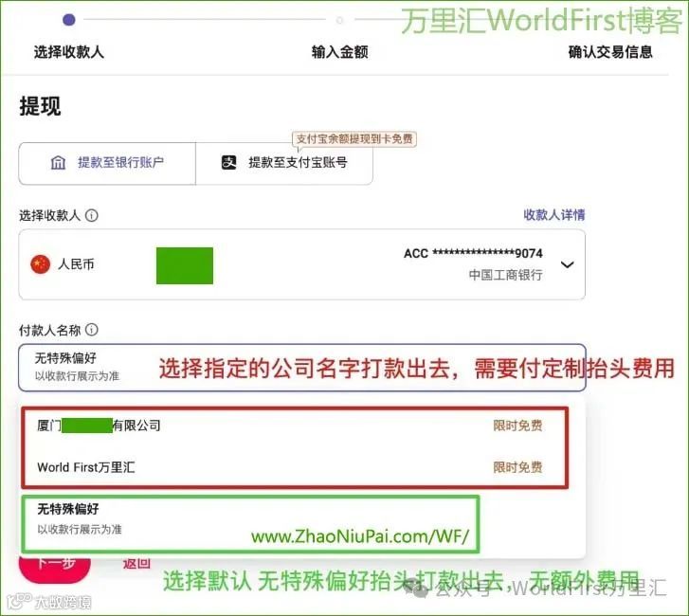Click the 返回 link
This screenshot has height=616, width=689.
coord(136,563)
